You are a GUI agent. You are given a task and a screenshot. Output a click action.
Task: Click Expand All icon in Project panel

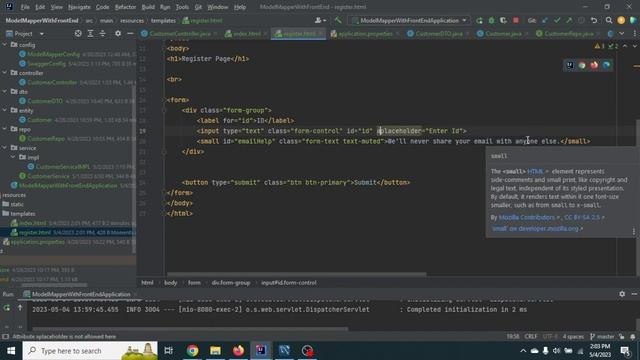(90, 33)
